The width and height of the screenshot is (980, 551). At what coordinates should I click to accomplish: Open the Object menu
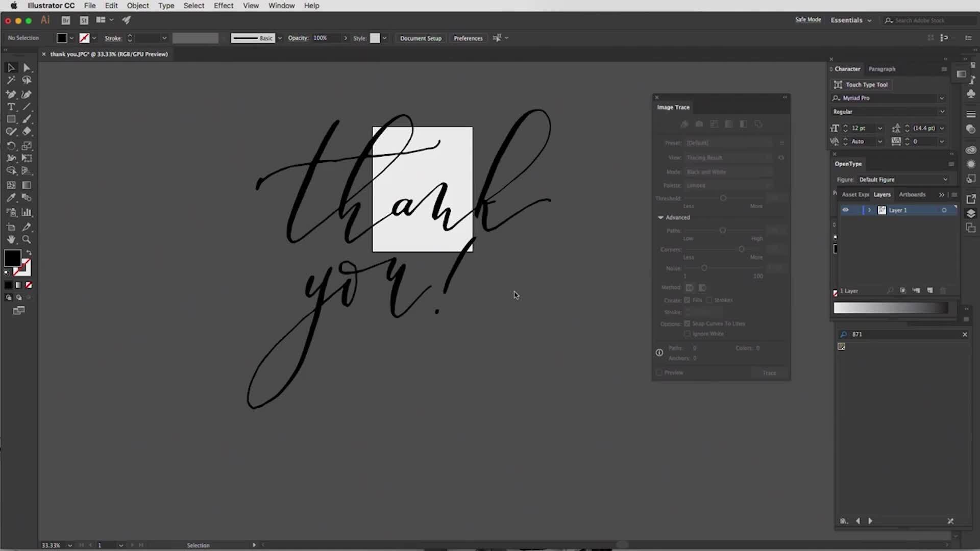(x=138, y=6)
